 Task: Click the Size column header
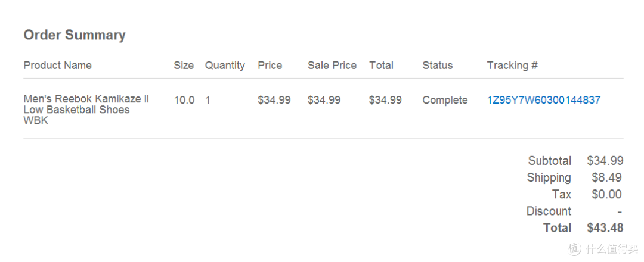point(184,65)
